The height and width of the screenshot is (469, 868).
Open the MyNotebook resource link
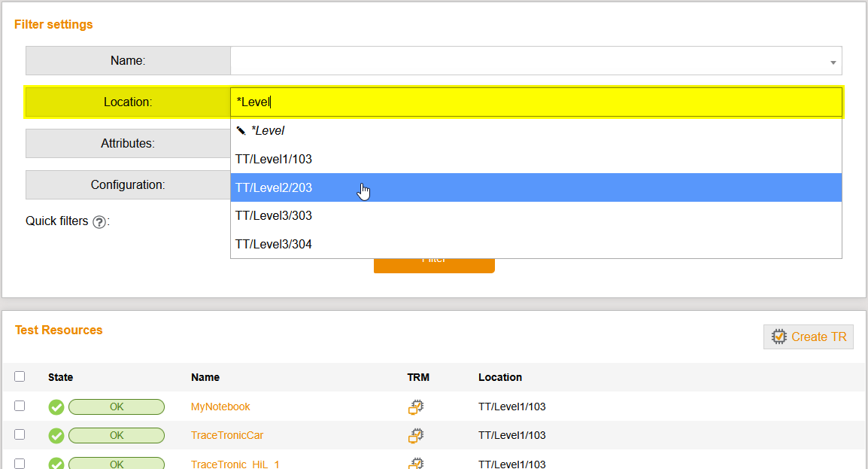point(220,407)
